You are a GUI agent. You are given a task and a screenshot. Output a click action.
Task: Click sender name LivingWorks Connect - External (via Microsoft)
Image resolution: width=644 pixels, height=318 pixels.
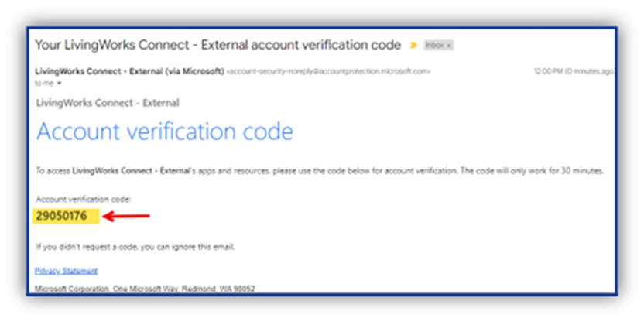pos(130,71)
